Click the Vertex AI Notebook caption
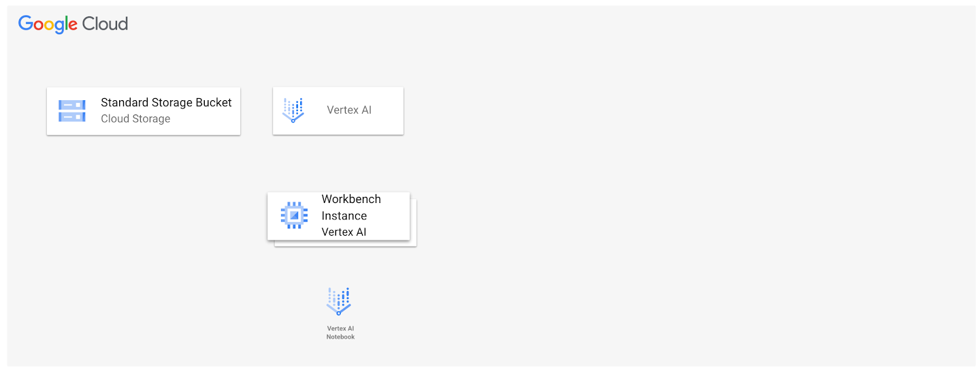 pyautogui.click(x=340, y=332)
